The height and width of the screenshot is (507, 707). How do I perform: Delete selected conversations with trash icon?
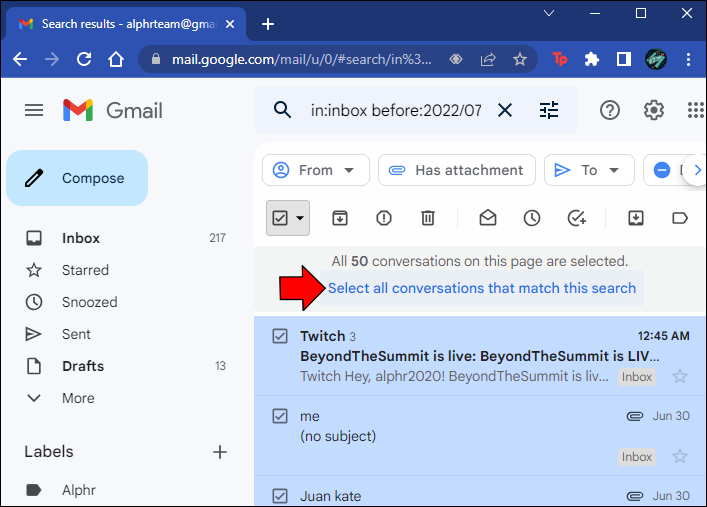coord(427,218)
